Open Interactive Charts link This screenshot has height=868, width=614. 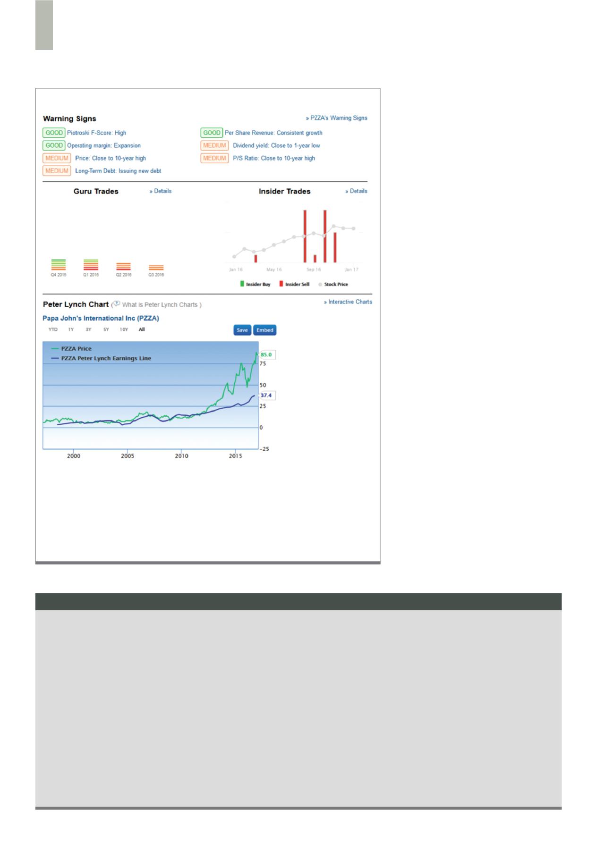coord(348,302)
